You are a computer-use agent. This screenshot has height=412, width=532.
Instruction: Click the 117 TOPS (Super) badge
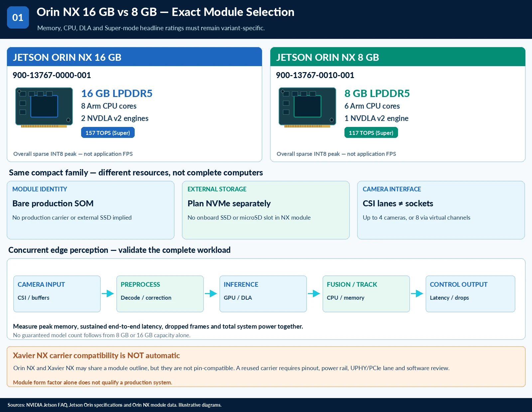coord(371,133)
